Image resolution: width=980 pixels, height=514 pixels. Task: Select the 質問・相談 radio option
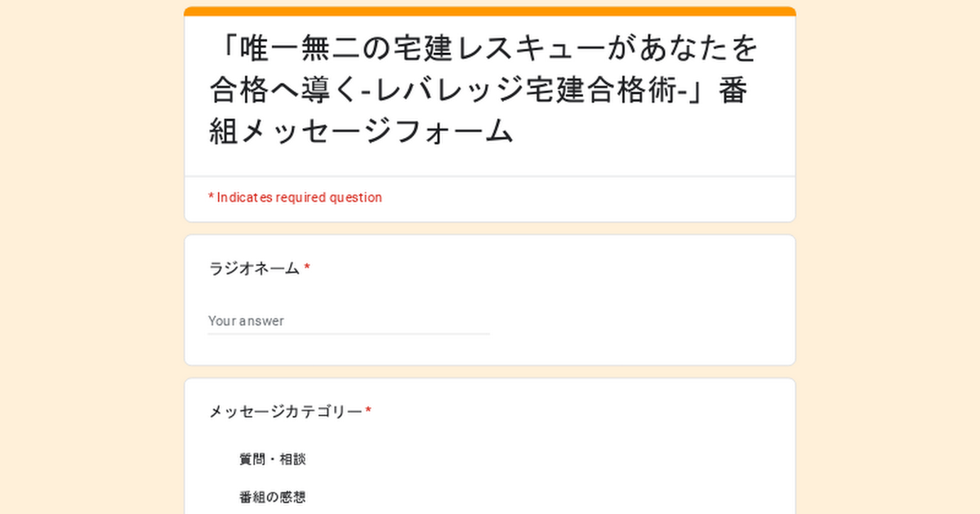point(219,459)
